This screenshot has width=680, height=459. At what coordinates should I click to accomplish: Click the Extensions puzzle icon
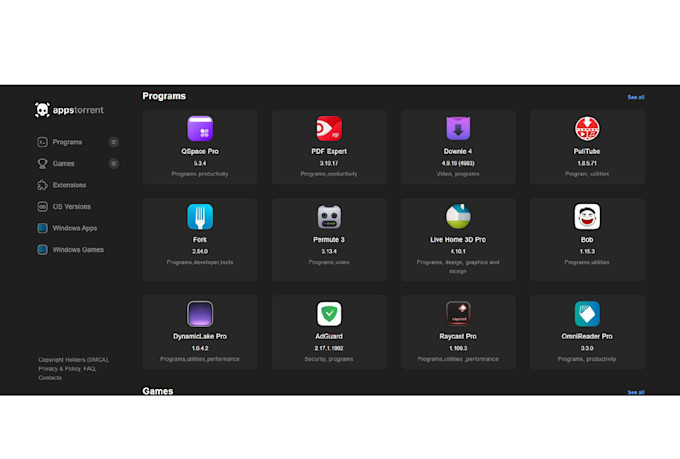point(42,185)
